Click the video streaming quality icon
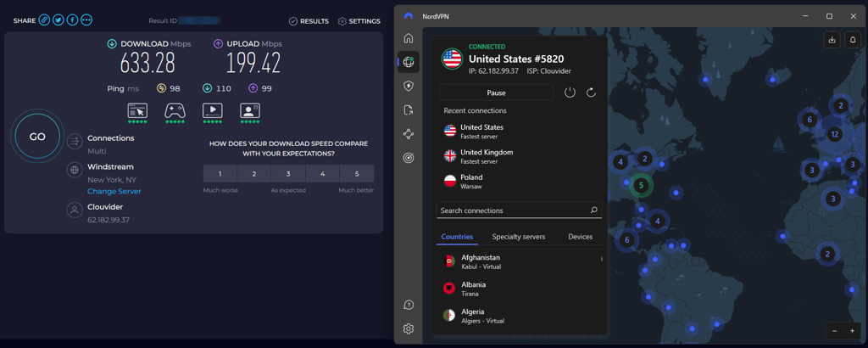 click(213, 109)
